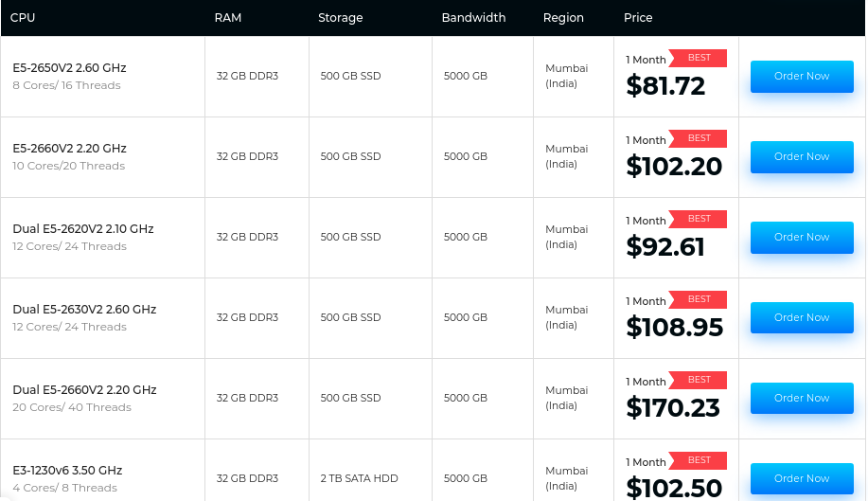Click Order Now for the $81.72 plan
868x501 pixels.
coord(801,77)
